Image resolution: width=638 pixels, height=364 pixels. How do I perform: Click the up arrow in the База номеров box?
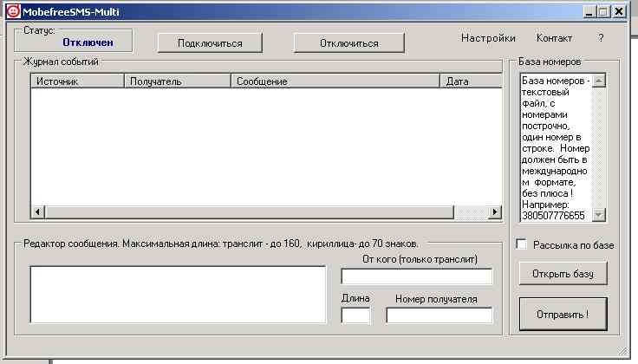(x=598, y=81)
